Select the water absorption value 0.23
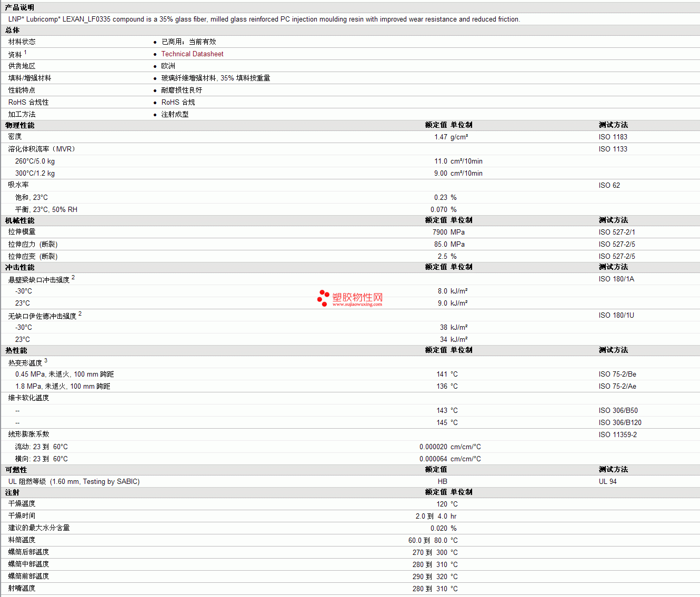This screenshot has height=597, width=700. tap(441, 197)
